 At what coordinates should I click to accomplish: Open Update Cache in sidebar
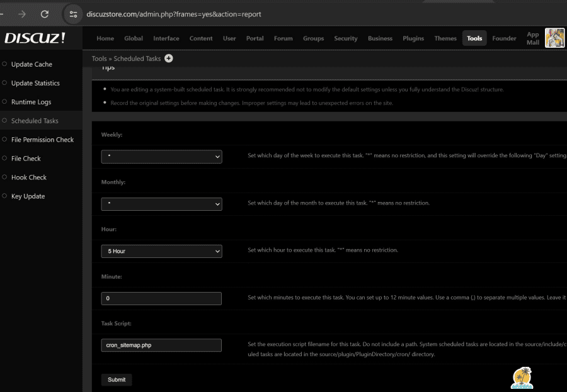pyautogui.click(x=31, y=64)
